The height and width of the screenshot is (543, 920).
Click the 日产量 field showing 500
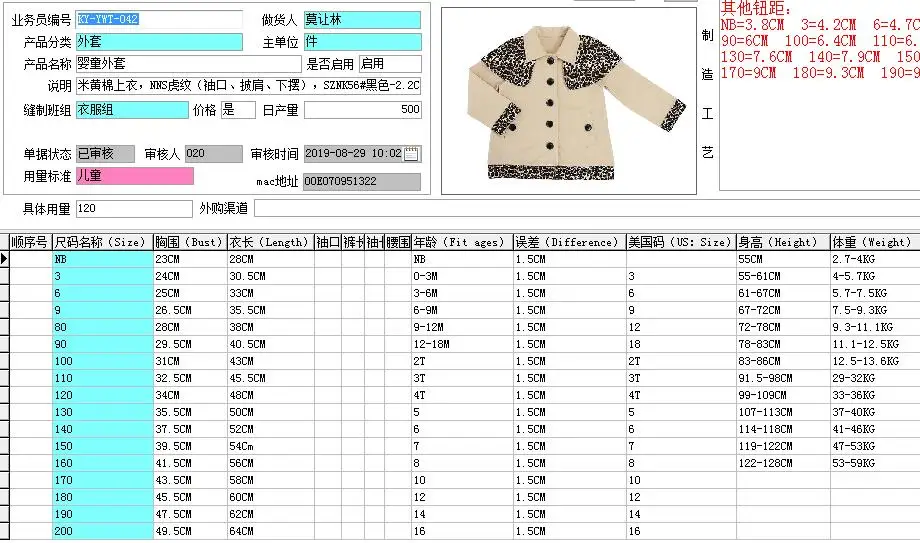[362, 110]
